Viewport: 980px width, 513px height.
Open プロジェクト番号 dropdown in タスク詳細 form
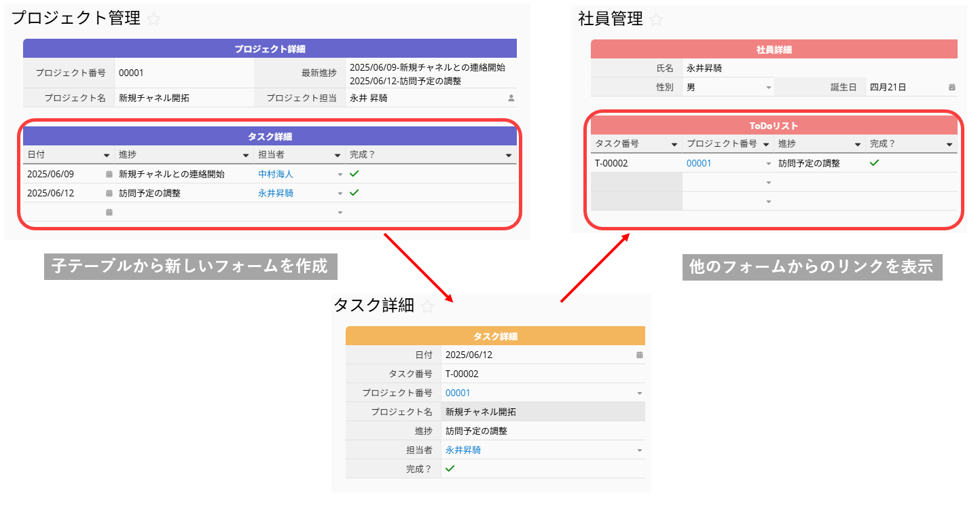pos(639,393)
